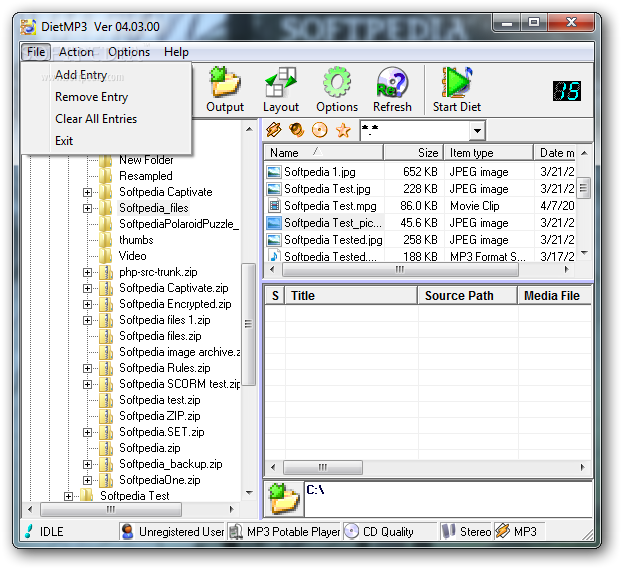Click the MP3 Potable Player status icon
The width and height of the screenshot is (622, 569).
pyautogui.click(x=236, y=531)
